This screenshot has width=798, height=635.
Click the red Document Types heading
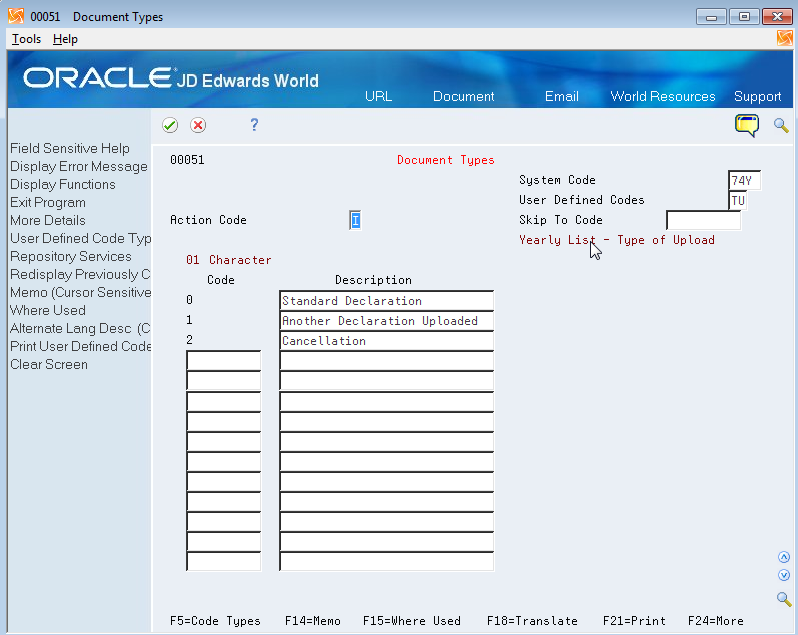pyautogui.click(x=445, y=160)
